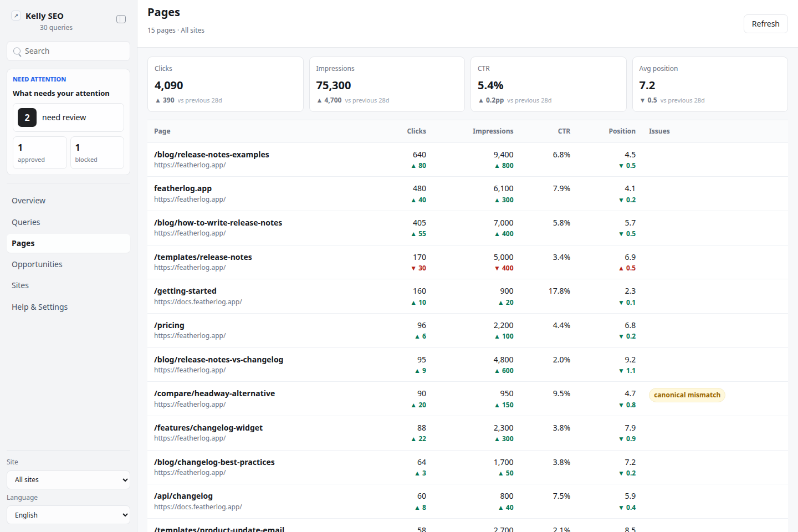Click the 9.2 position value
This screenshot has height=532, width=798.
(x=630, y=360)
